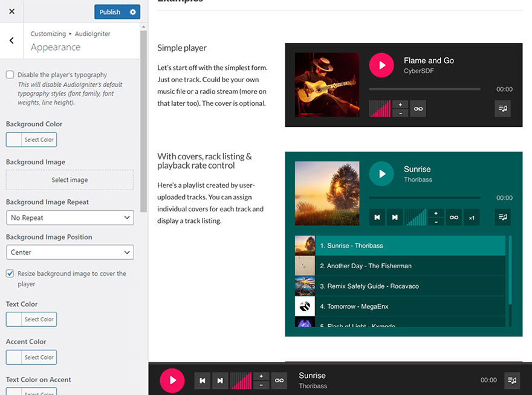Raise volume in the teal playlist player
This screenshot has width=532, height=395.
[x=436, y=213]
